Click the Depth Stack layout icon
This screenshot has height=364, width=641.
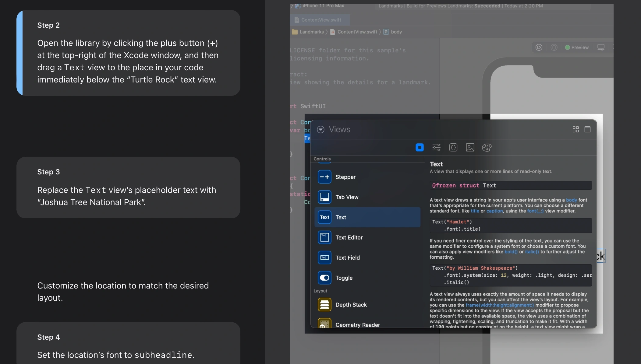coord(324,305)
